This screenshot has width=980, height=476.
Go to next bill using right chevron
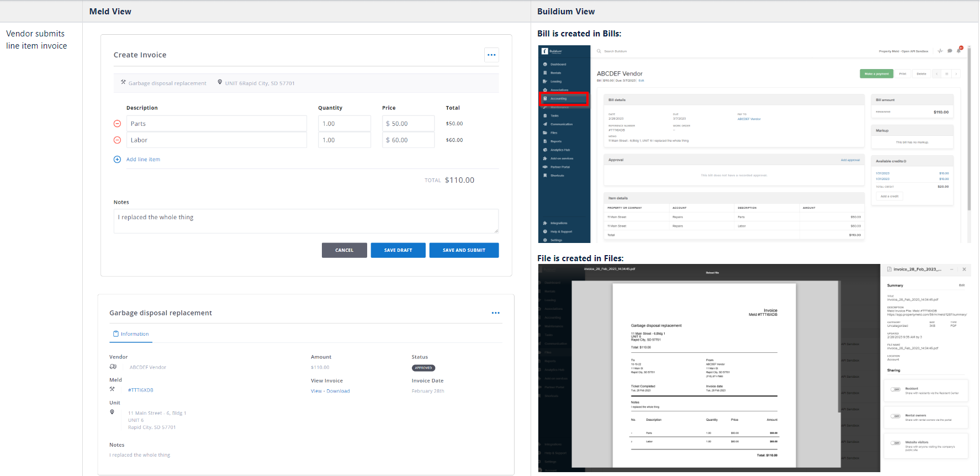coord(956,73)
